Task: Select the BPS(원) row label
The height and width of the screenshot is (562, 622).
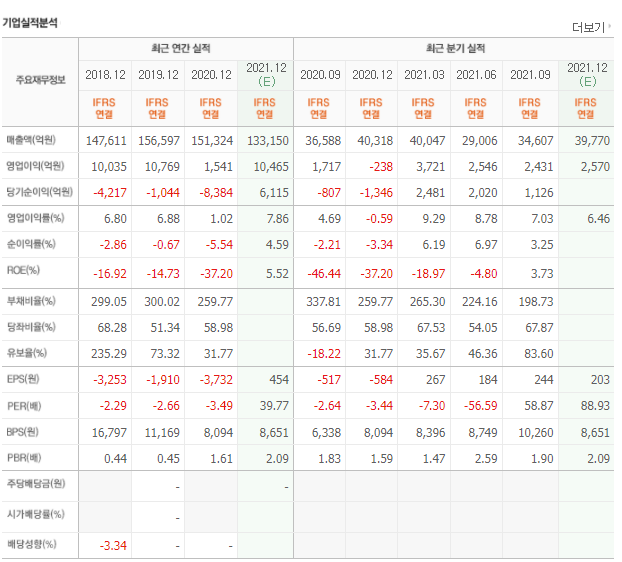Action: click(22, 432)
